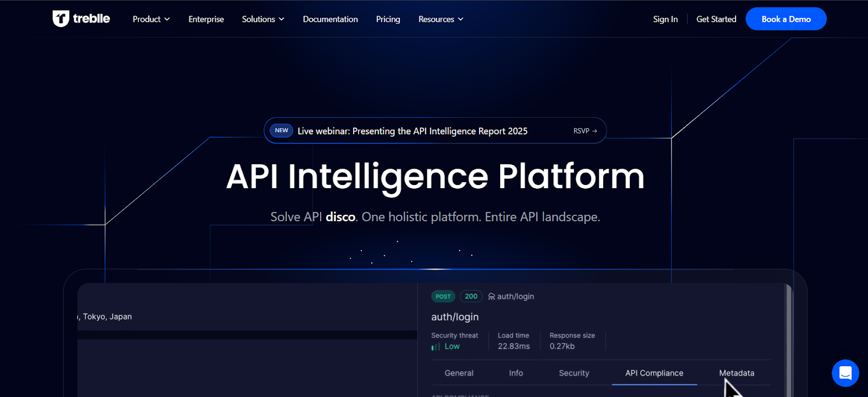Image resolution: width=868 pixels, height=397 pixels.
Task: Open the Enterprise page
Action: 206,19
